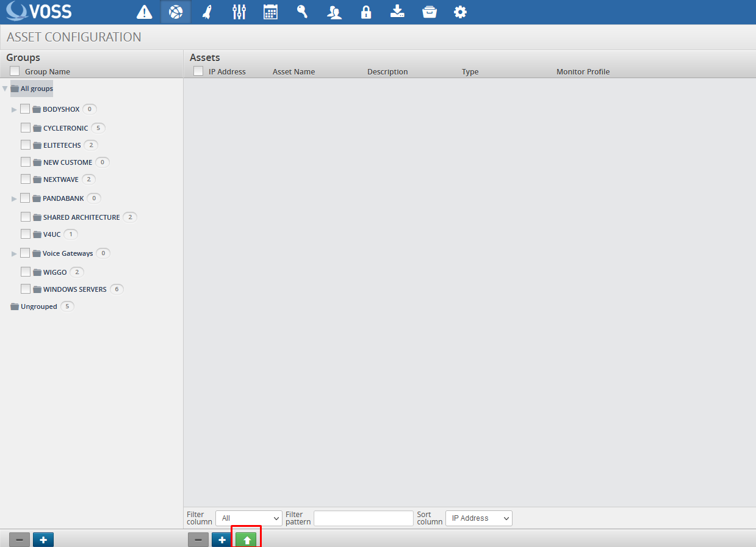Click the download icon in top bar
Screen dimensions: 756x547
398,12
